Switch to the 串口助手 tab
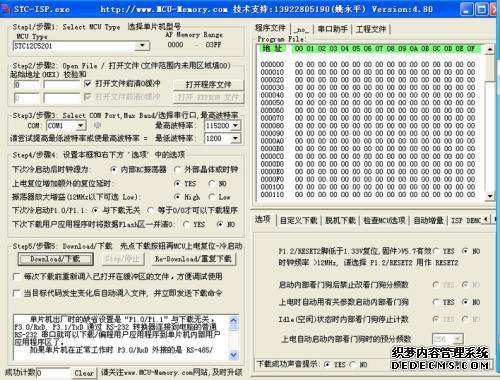500x380 pixels. point(332,29)
